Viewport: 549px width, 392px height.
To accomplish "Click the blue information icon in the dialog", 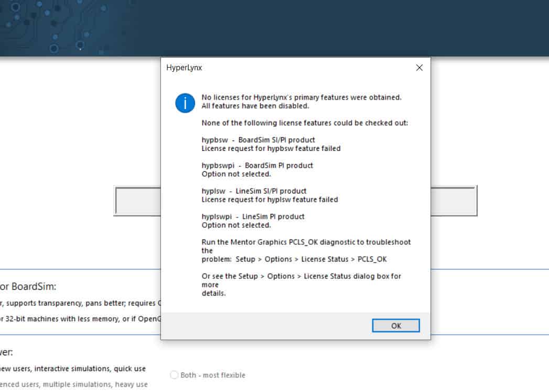I will [x=185, y=103].
